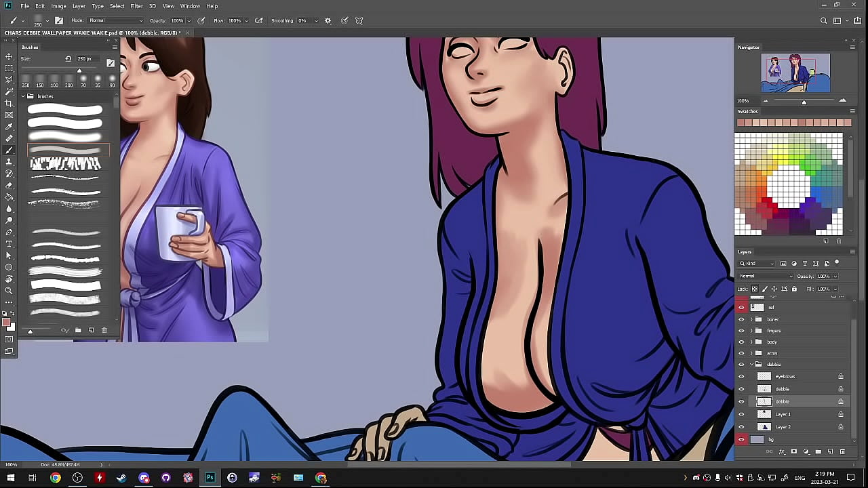Select the Zoom tool in toolbar
868x488 pixels.
point(9,291)
